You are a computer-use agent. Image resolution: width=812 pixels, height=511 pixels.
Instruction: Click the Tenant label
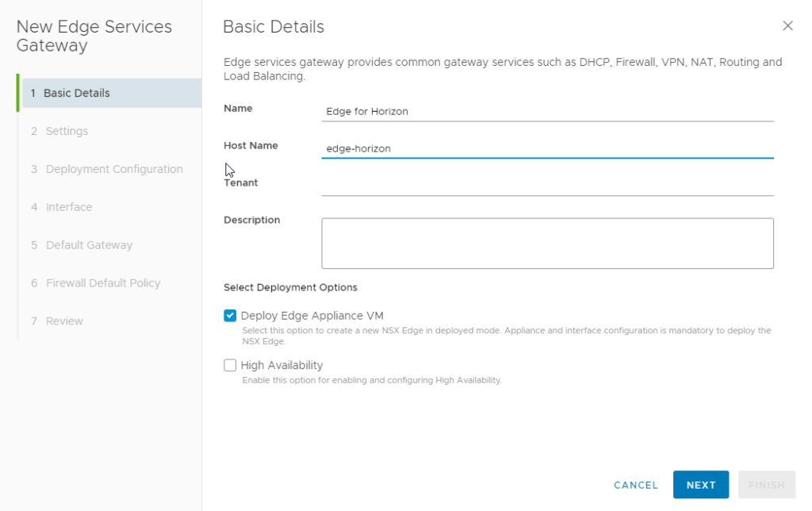(241, 183)
